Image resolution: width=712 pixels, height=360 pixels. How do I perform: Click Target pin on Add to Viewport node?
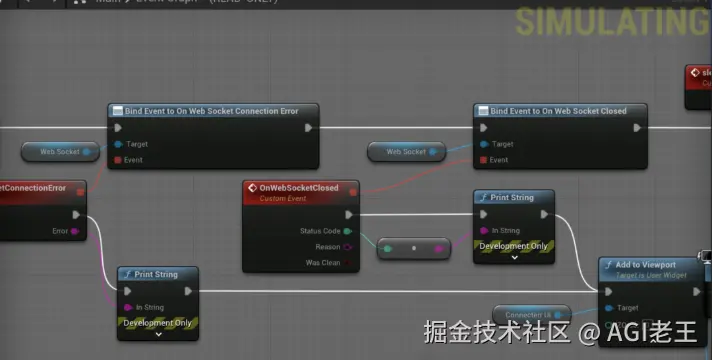(x=609, y=308)
